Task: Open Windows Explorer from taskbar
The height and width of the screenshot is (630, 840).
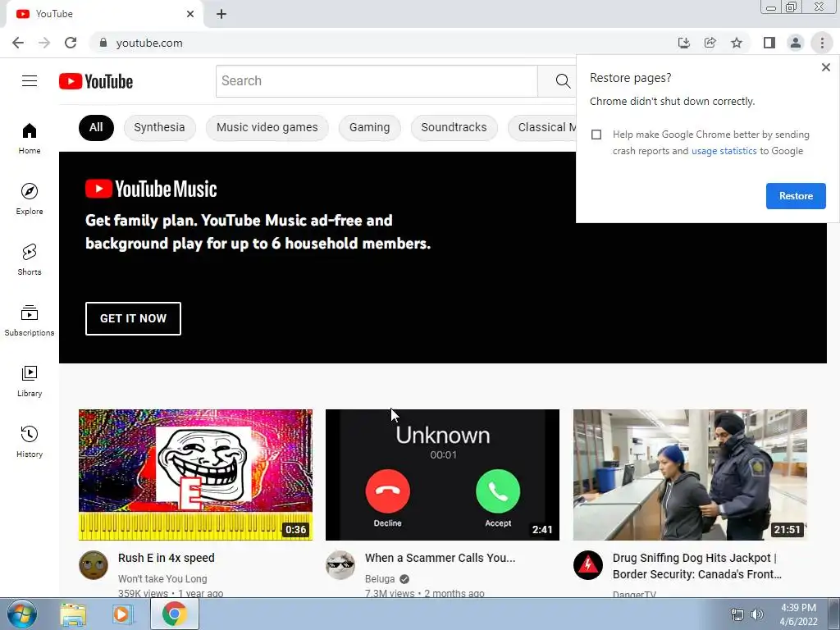Action: click(73, 614)
